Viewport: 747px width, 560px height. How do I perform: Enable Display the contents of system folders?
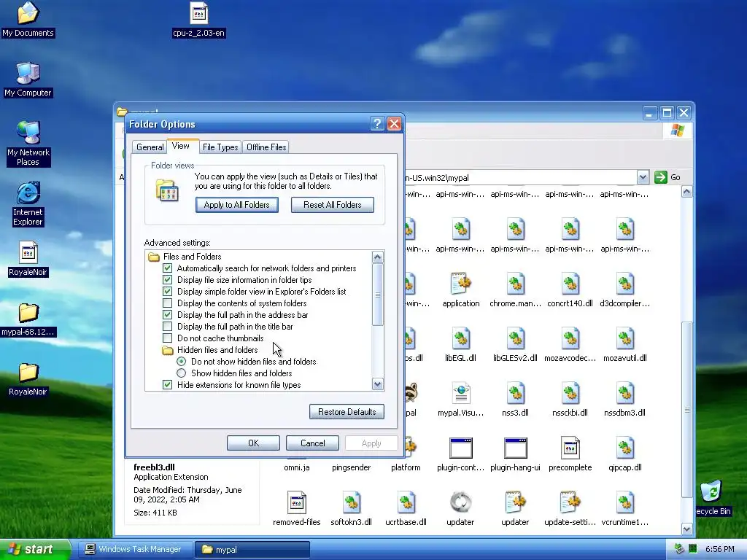(x=167, y=303)
